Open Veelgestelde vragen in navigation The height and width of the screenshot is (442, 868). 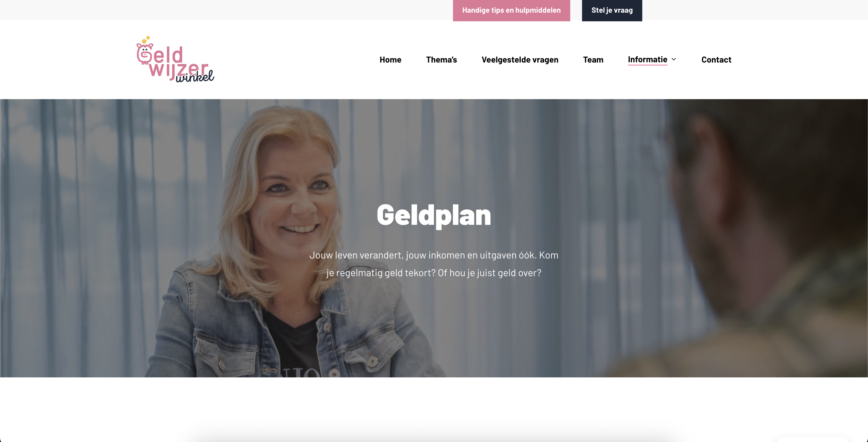(520, 60)
